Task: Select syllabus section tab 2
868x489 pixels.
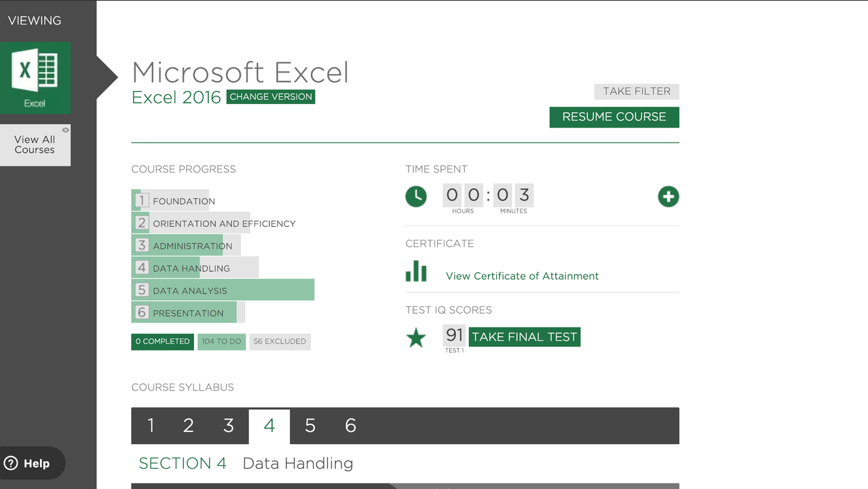Action: click(189, 426)
